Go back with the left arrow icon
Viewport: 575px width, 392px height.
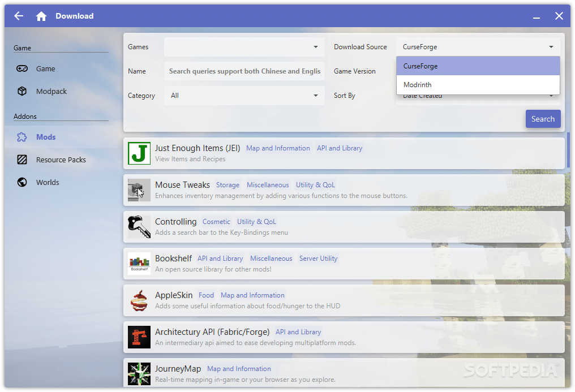19,16
